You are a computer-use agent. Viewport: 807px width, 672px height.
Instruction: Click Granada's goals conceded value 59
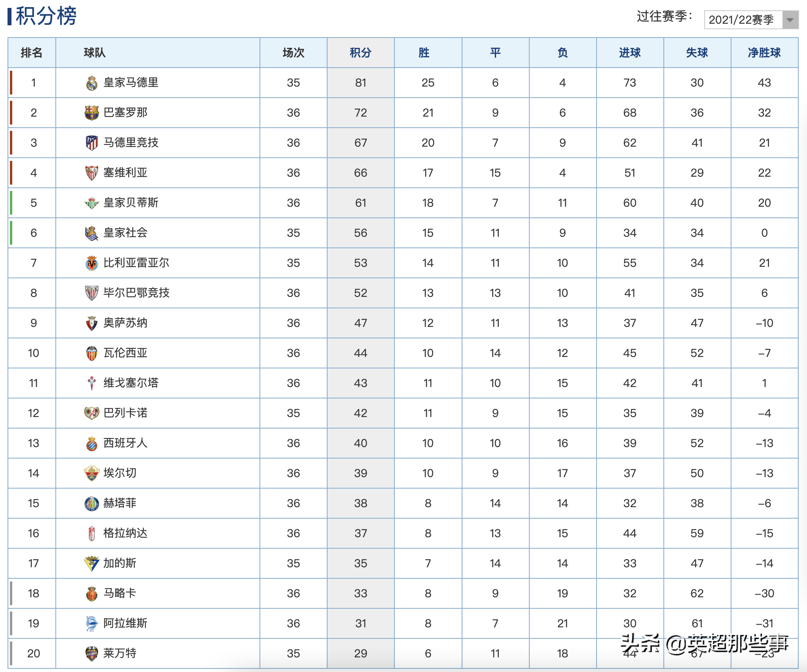[697, 534]
